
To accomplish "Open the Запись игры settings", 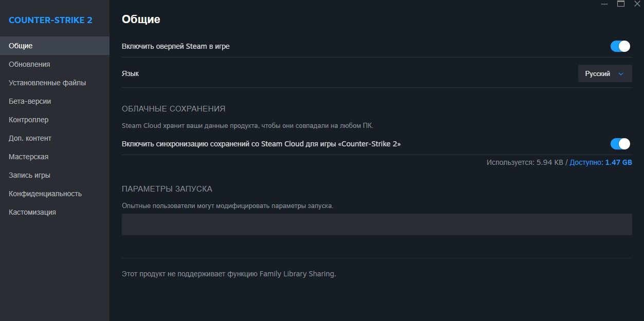I will click(29, 175).
